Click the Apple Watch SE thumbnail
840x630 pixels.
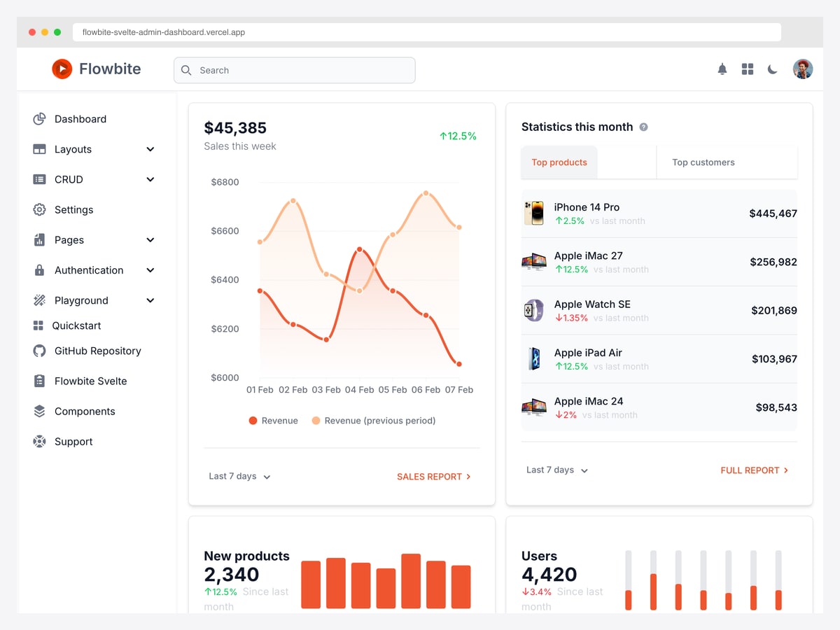tap(533, 310)
